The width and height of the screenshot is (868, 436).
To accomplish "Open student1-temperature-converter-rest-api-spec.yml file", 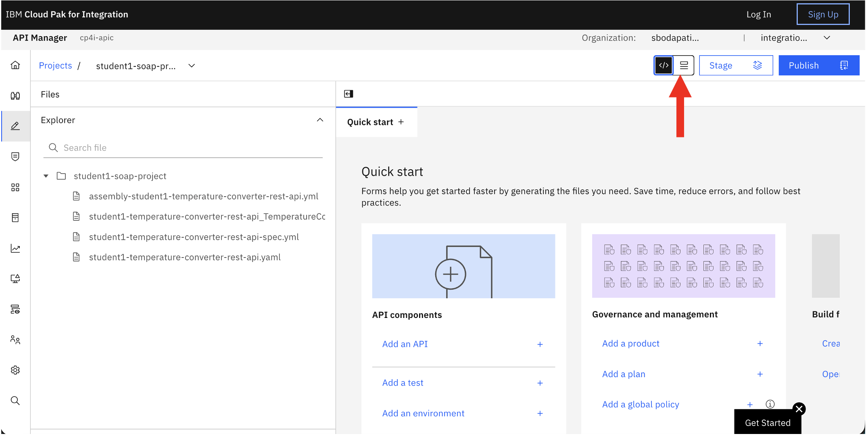I will coord(194,237).
